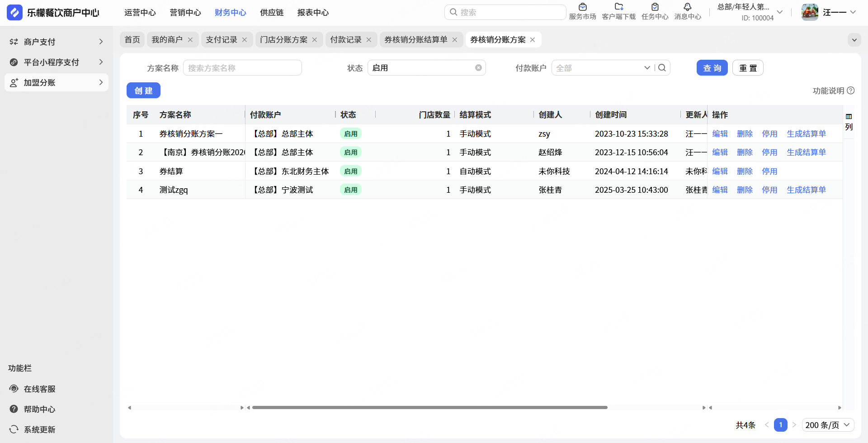Click the 乐檬餐饮商户中心 logo icon

14,12
